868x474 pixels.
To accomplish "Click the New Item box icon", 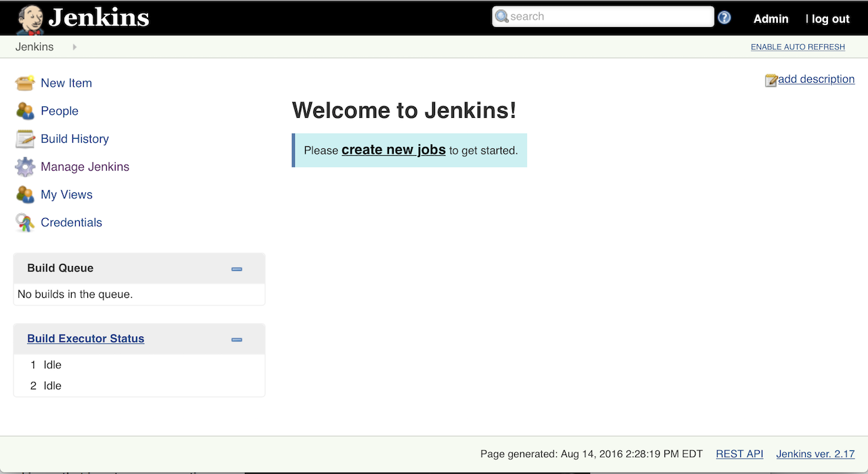I will 25,83.
